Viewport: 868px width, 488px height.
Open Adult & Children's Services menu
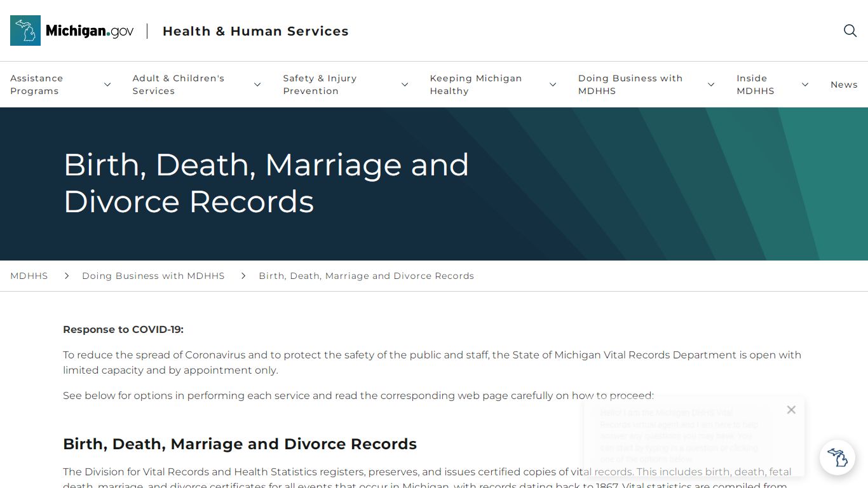click(x=179, y=85)
